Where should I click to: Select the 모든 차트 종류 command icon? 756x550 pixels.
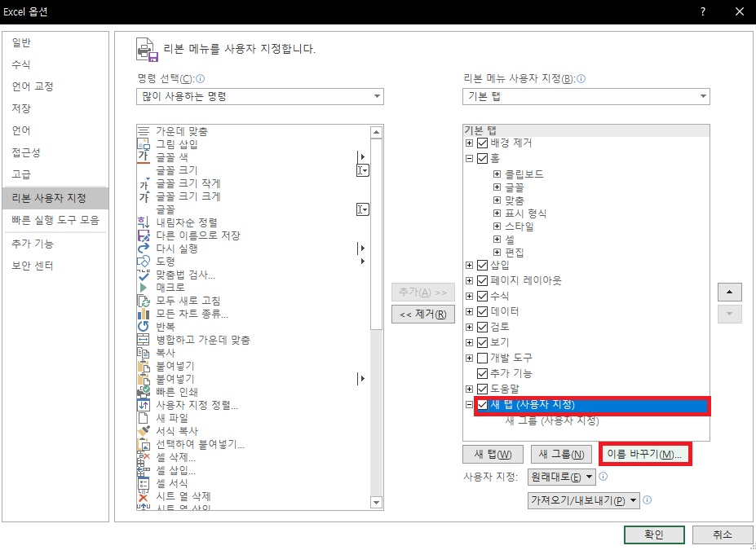click(144, 314)
